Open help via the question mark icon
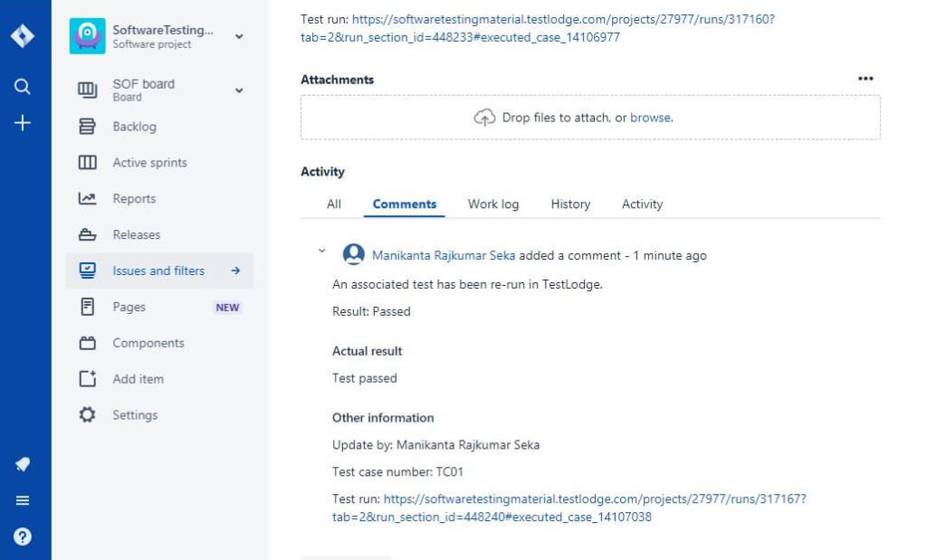The image size is (927, 560). [x=22, y=535]
